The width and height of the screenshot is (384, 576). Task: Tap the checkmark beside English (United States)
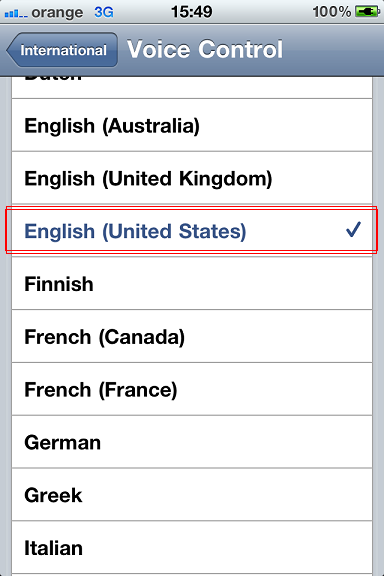(353, 230)
